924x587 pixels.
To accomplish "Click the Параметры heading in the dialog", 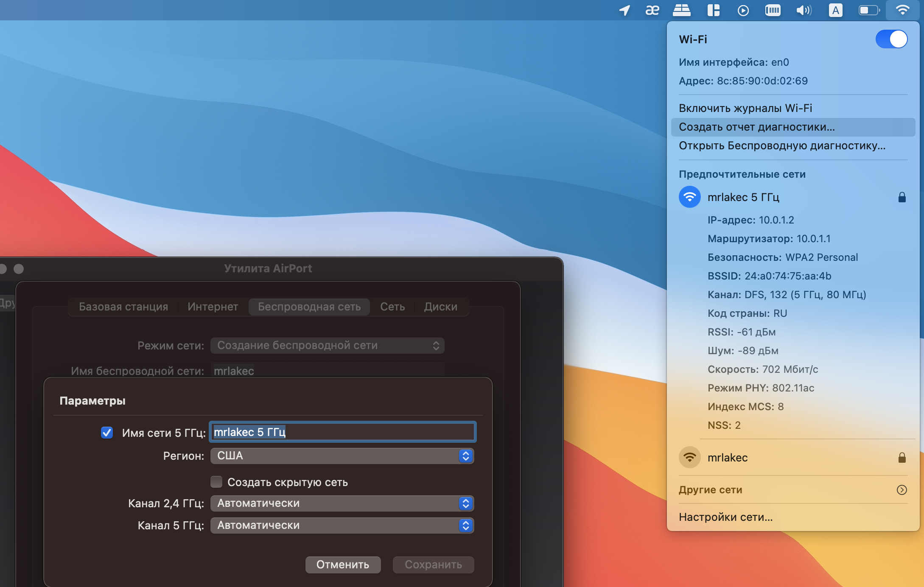I will [92, 401].
